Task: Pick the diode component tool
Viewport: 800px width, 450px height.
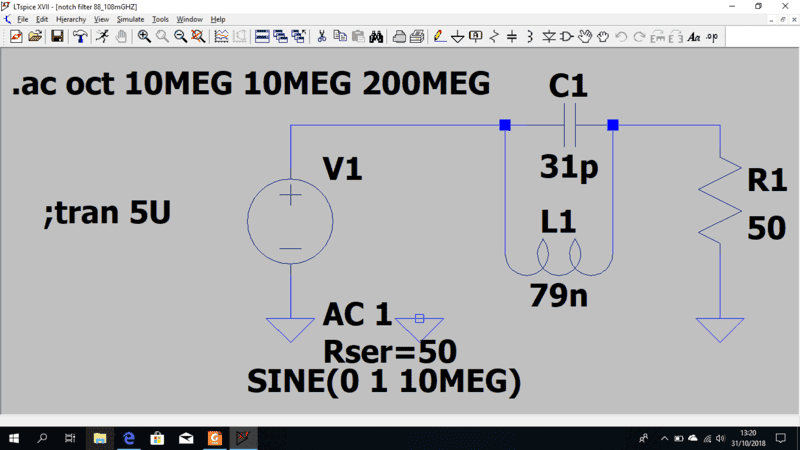Action: click(x=549, y=37)
